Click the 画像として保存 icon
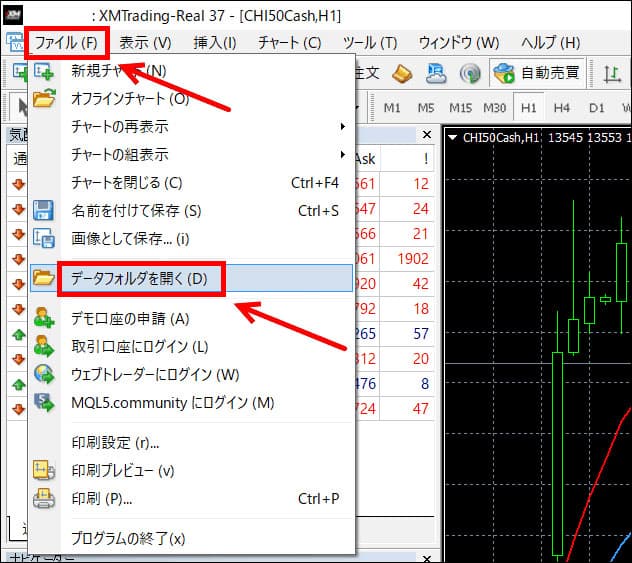Viewport: 632px width, 563px height. pos(44,238)
